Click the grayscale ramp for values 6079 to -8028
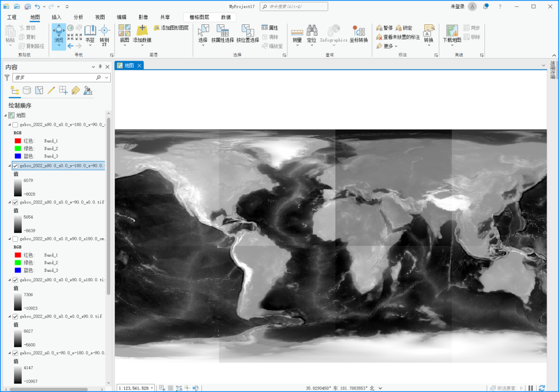Image resolution: width=559 pixels, height=392 pixels. pyautogui.click(x=18, y=187)
